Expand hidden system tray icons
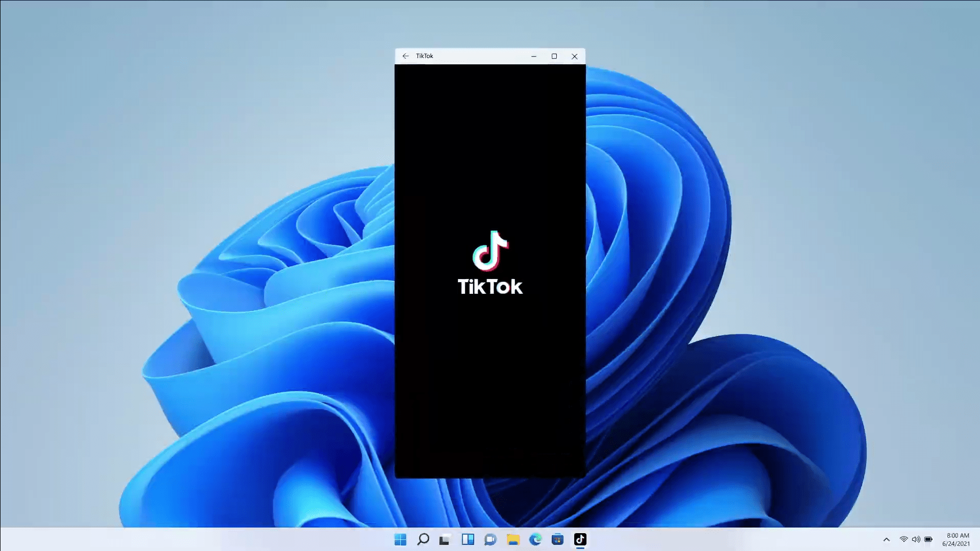 tap(887, 539)
